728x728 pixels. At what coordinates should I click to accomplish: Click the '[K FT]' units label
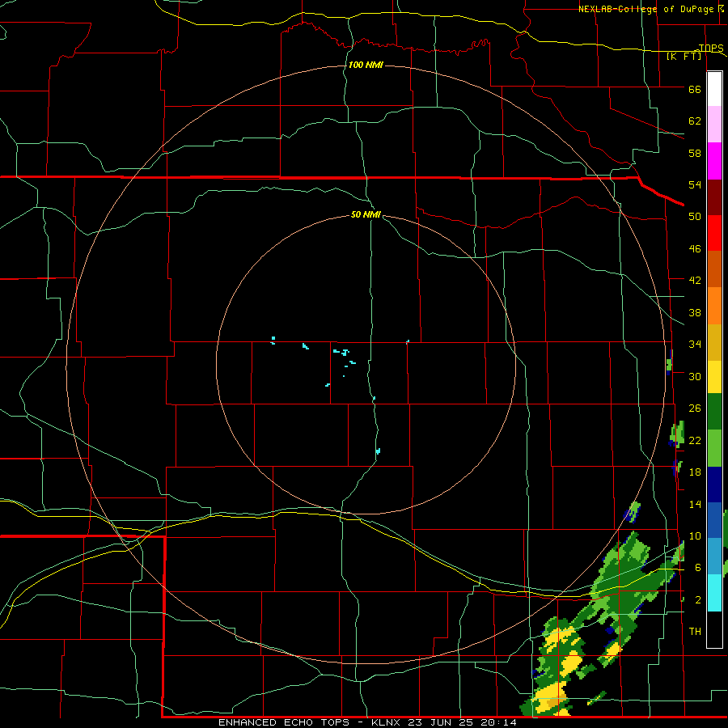[x=684, y=56]
